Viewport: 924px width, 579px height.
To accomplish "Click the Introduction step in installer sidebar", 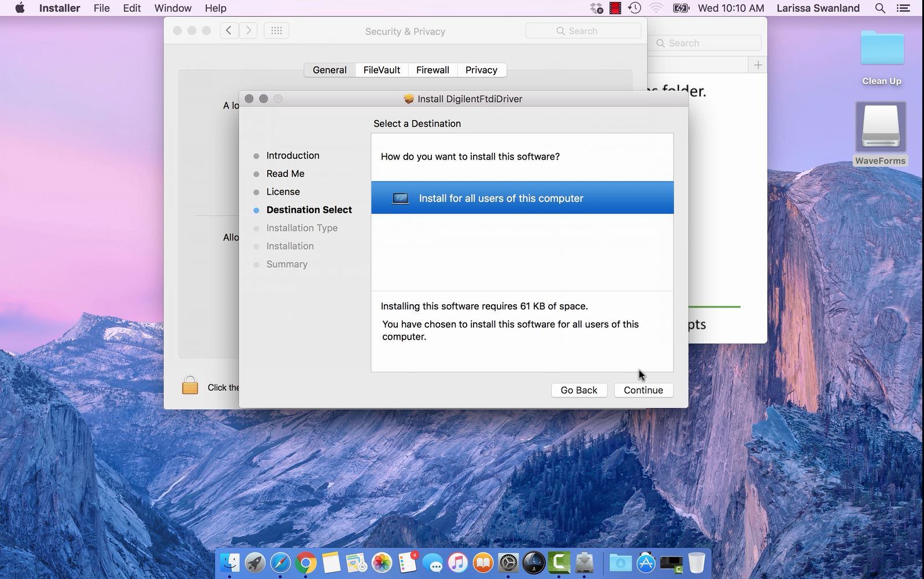I will click(293, 156).
